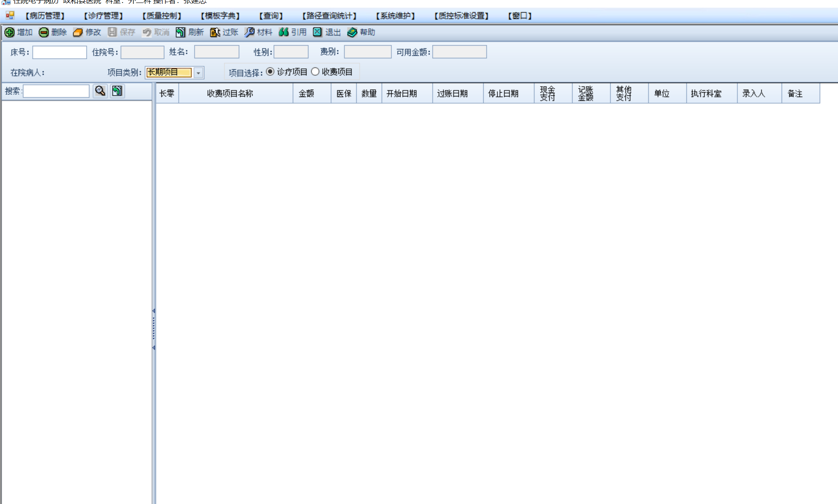The image size is (838, 504).
Task: Select the 诊疗项目 radio button
Action: (270, 72)
